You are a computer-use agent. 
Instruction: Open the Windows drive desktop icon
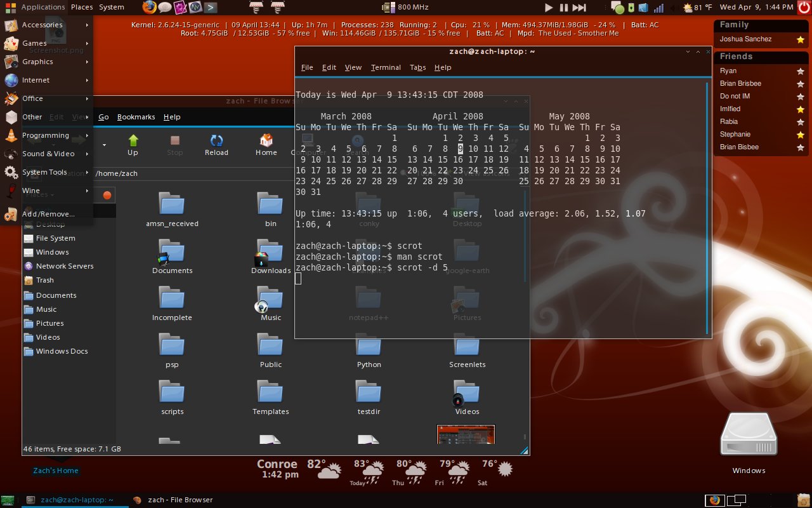[x=749, y=443]
